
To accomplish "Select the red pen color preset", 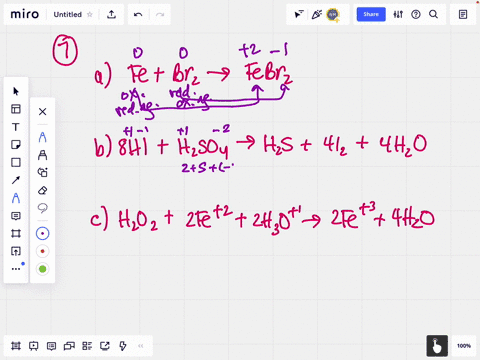I will pyautogui.click(x=42, y=251).
